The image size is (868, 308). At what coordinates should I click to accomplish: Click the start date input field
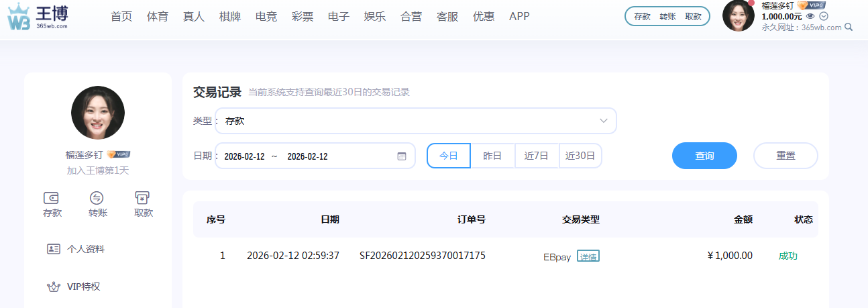click(x=244, y=156)
